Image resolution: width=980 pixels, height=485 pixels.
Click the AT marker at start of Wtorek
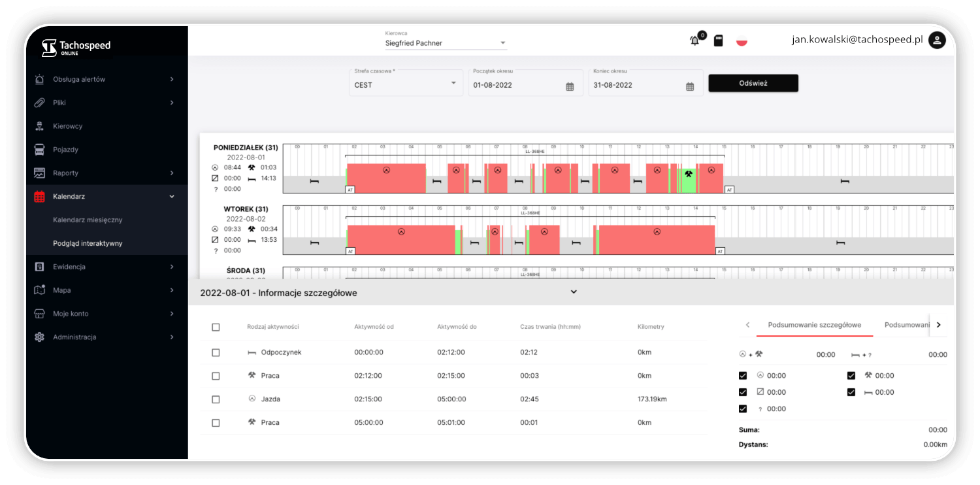point(351,251)
